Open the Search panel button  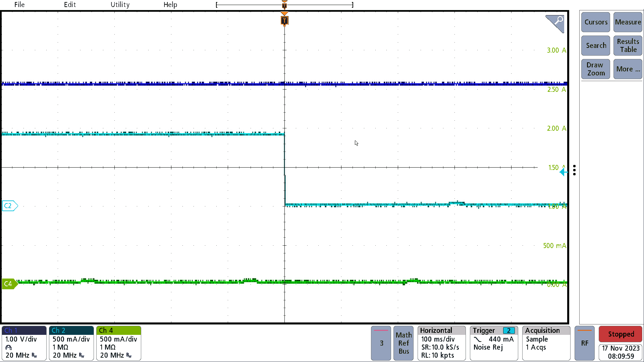coord(596,46)
